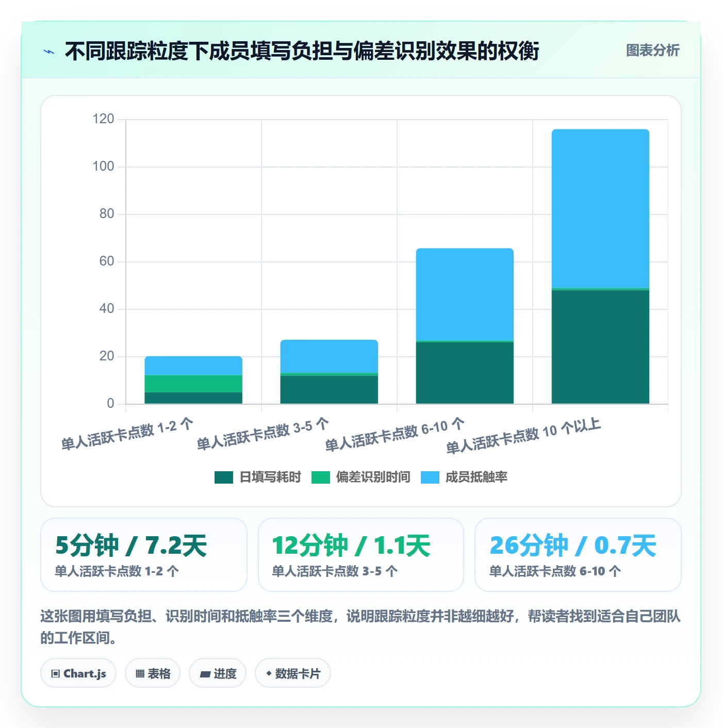Click the y-axis value 60
Screen dimensions: 722x728
click(107, 261)
